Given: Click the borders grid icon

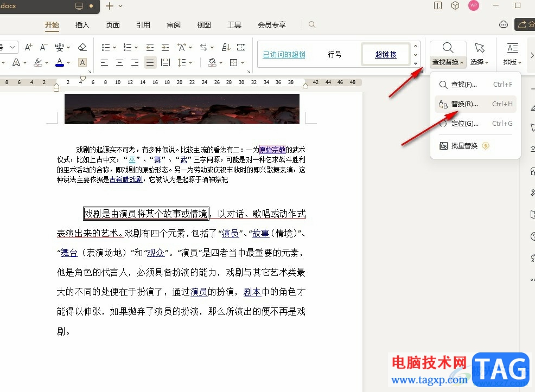Looking at the screenshot, I should (234, 63).
